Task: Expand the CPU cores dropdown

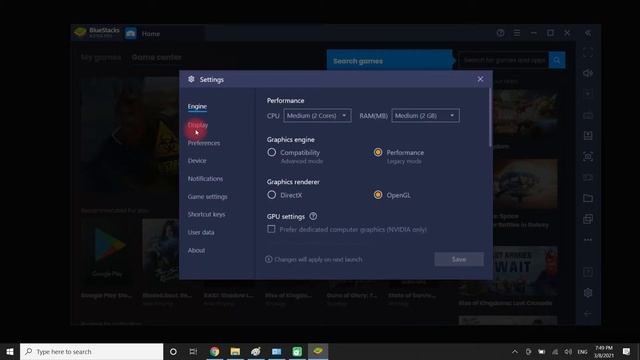Action: coord(317,116)
